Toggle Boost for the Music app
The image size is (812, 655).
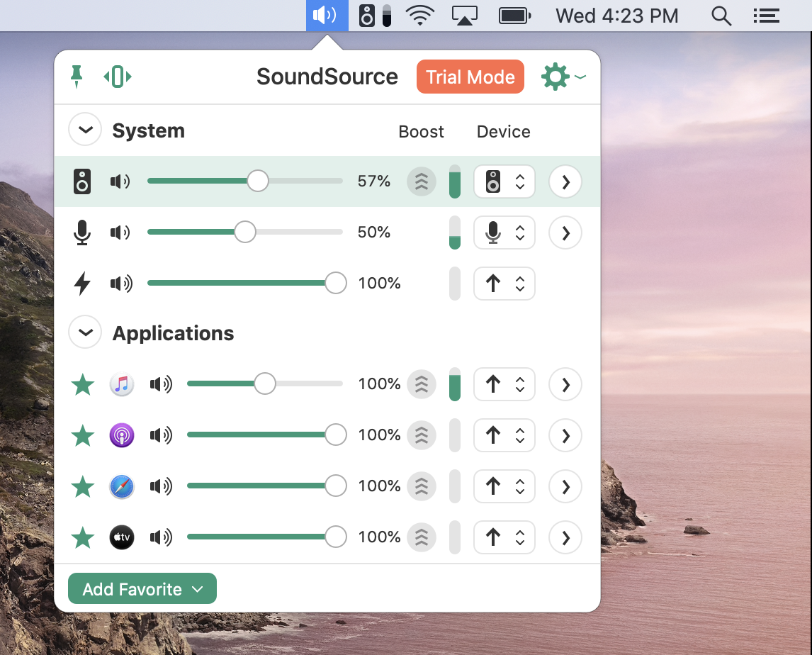point(422,384)
